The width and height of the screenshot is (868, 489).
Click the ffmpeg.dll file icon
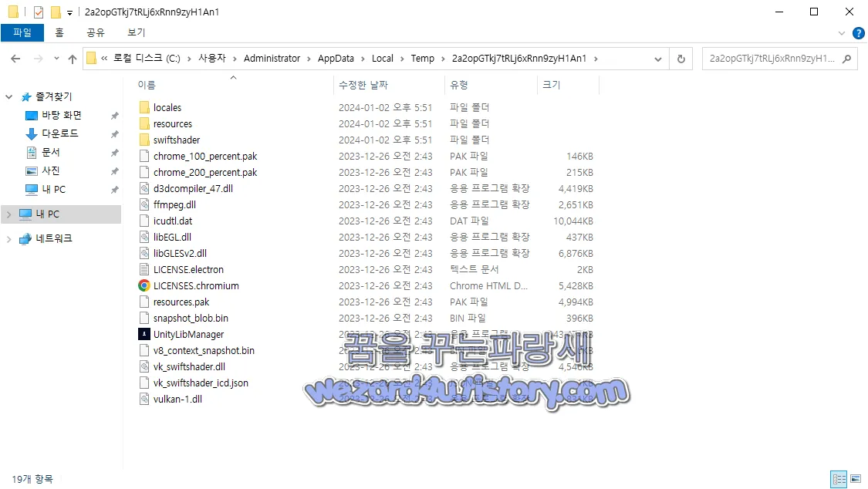144,204
